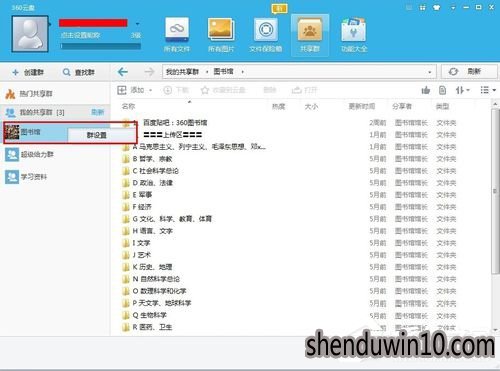
Task: Click the title bar grid apps icon
Action: 422,7
